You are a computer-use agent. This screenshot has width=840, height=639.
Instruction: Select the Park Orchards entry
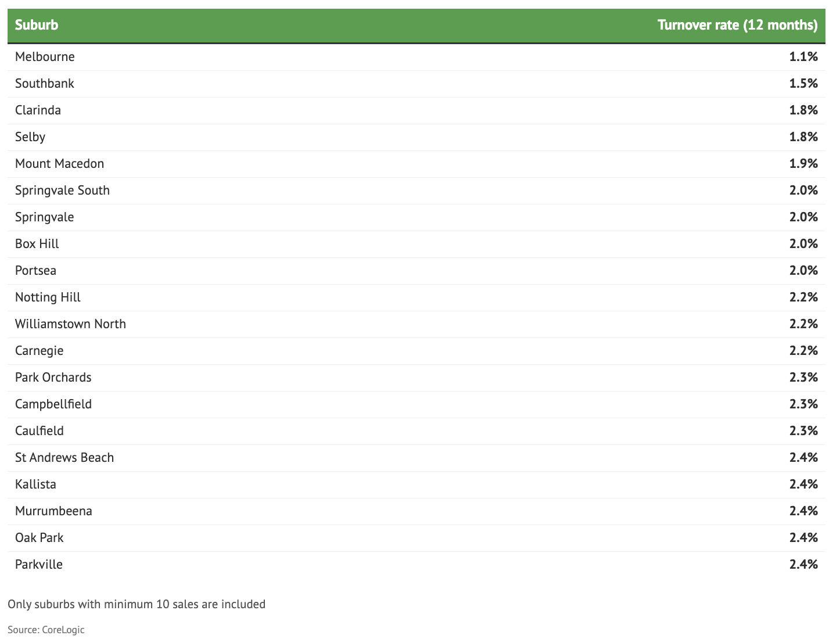[53, 378]
